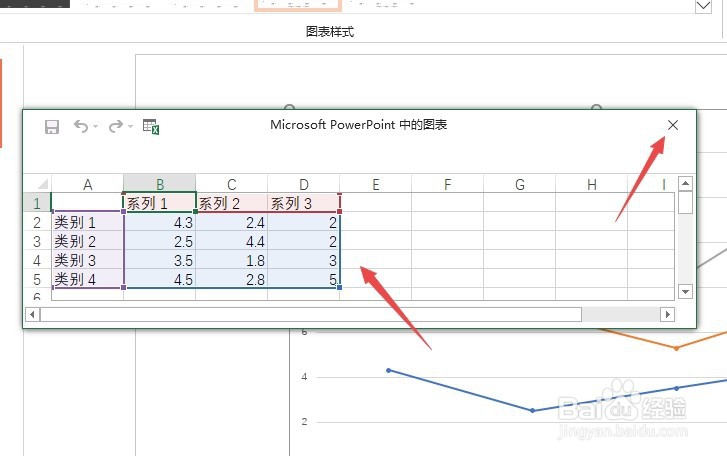Screen dimensions: 727x456
Task: Select cell containing 类别 1
Action: tap(87, 222)
